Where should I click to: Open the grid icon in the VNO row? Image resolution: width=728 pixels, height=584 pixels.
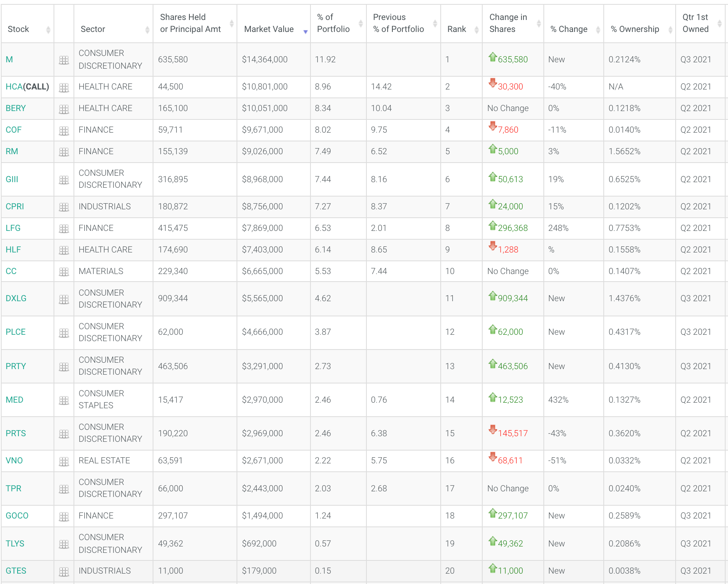(64, 461)
